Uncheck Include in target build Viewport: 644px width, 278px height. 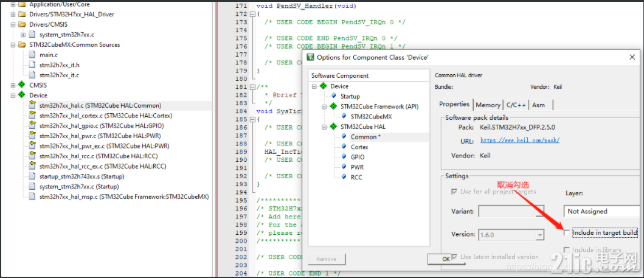(567, 233)
